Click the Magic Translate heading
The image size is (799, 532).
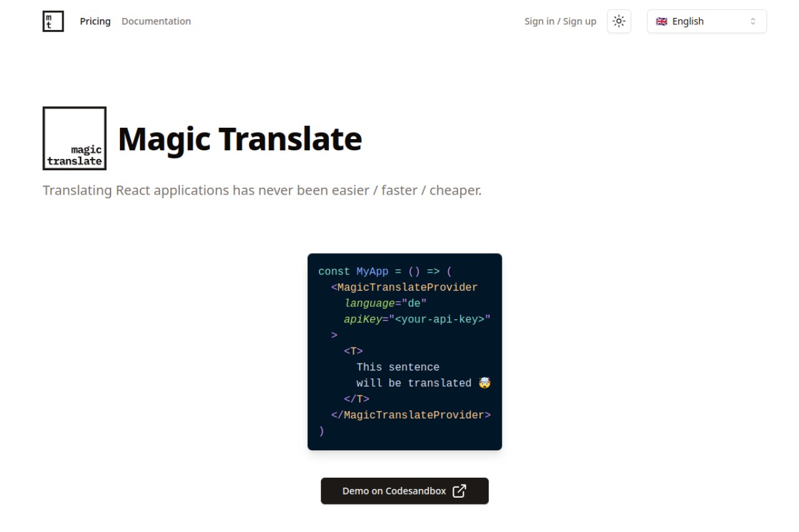pos(240,138)
